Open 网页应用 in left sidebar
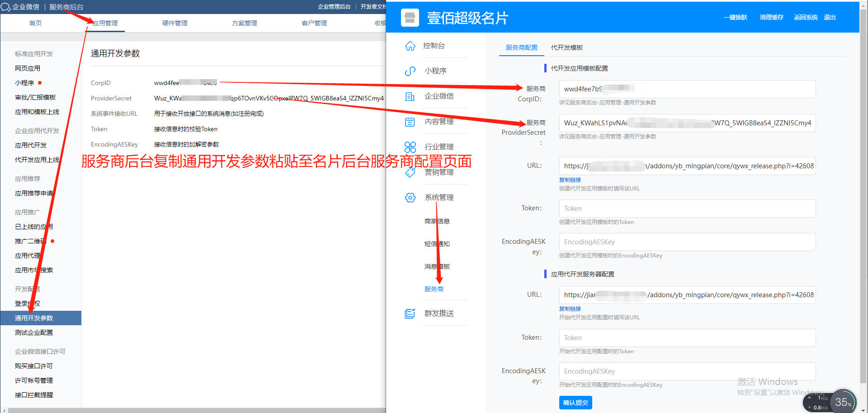 point(28,68)
